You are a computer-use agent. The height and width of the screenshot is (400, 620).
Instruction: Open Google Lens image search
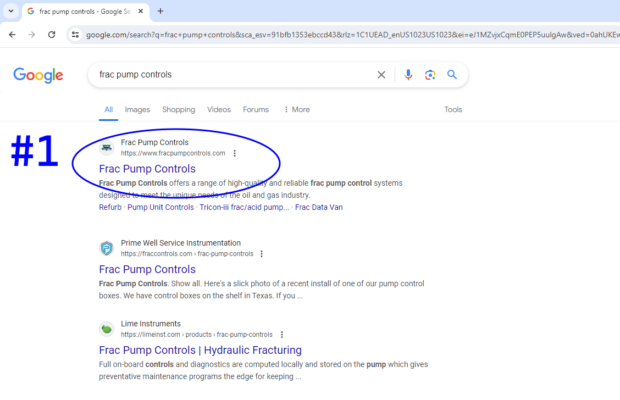coord(430,75)
